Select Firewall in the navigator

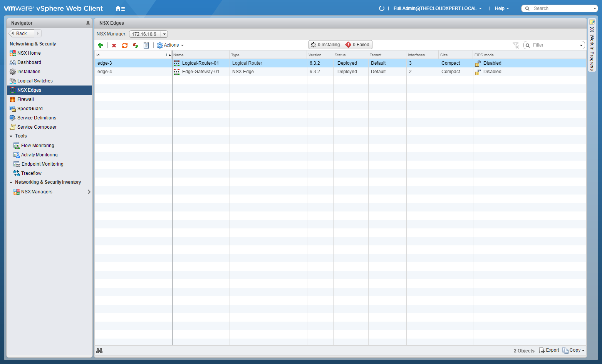[25, 99]
